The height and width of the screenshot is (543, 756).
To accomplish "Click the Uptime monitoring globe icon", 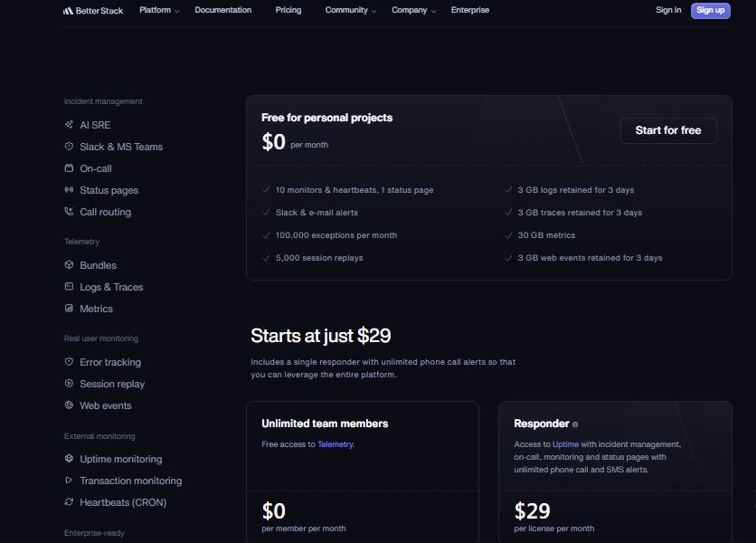I will pos(69,459).
